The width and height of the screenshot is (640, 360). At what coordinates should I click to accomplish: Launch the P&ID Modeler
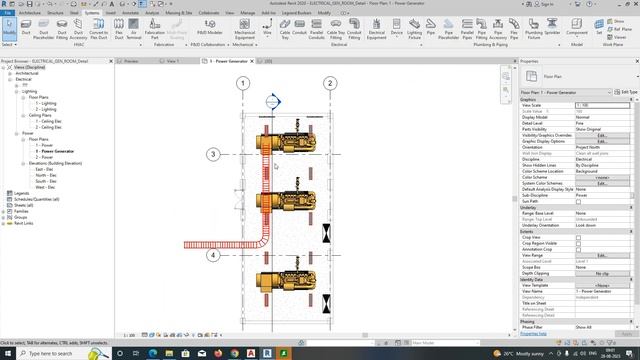(210, 27)
